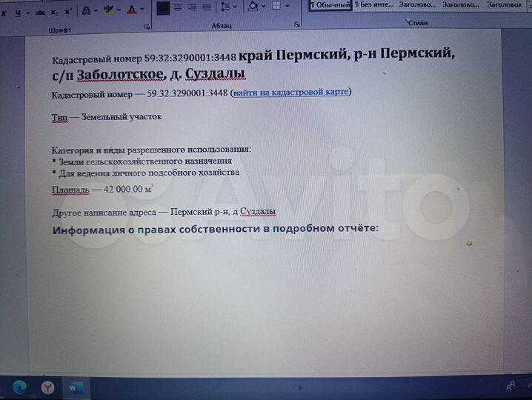Click the text Земельный участок
This screenshot has width=532, height=400.
pyautogui.click(x=122, y=117)
